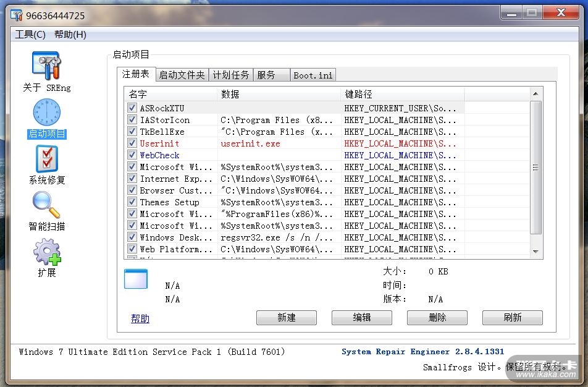Click the 新建 button

[x=287, y=318]
